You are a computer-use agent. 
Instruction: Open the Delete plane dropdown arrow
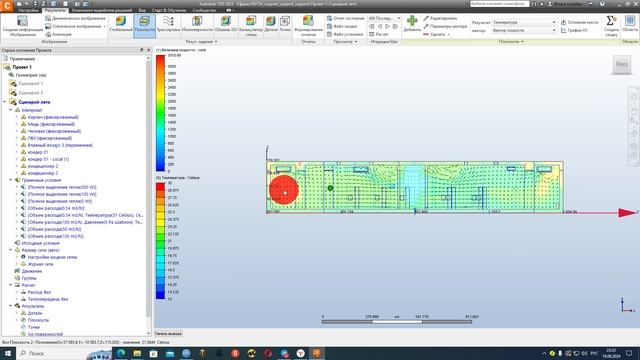pos(449,34)
